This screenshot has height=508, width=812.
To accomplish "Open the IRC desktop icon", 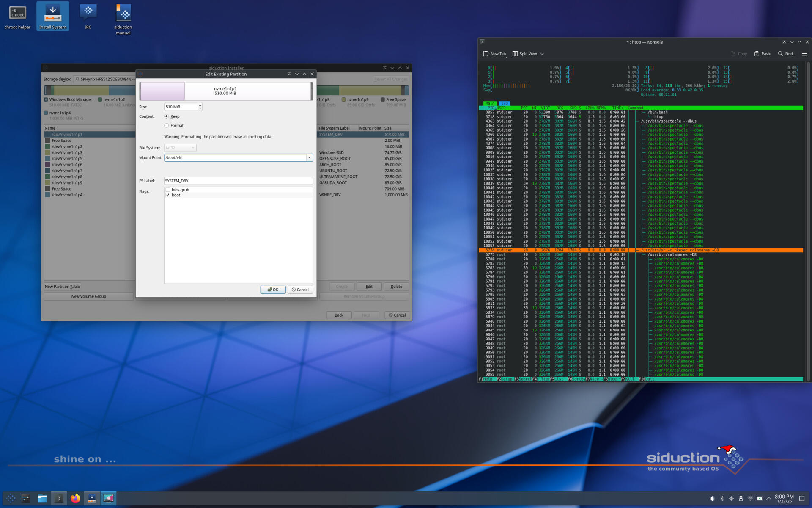I will tap(88, 17).
